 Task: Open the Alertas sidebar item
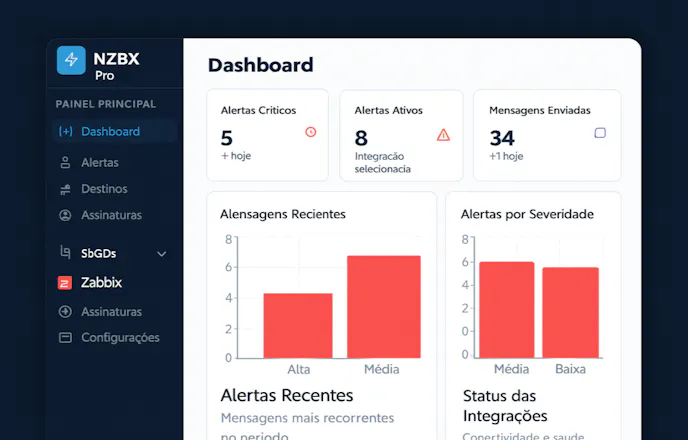pos(100,162)
